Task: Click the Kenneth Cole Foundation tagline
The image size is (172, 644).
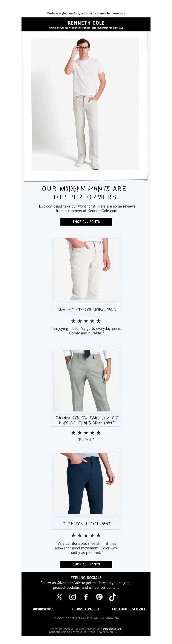Action: tap(86, 28)
